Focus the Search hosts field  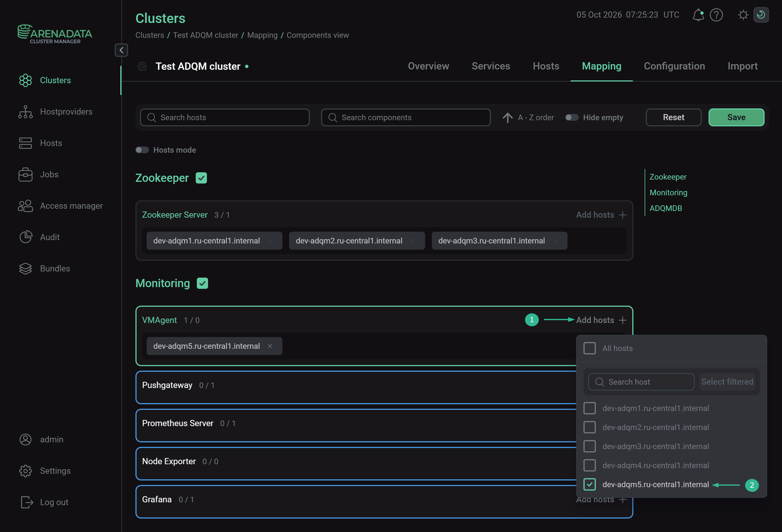[225, 117]
